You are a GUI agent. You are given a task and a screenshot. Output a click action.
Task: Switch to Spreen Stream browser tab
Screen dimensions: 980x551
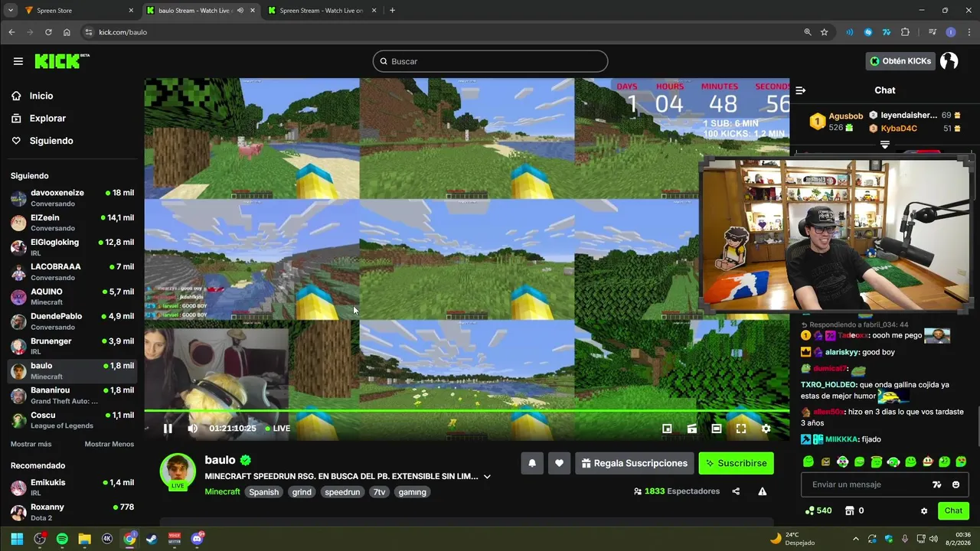pos(322,11)
